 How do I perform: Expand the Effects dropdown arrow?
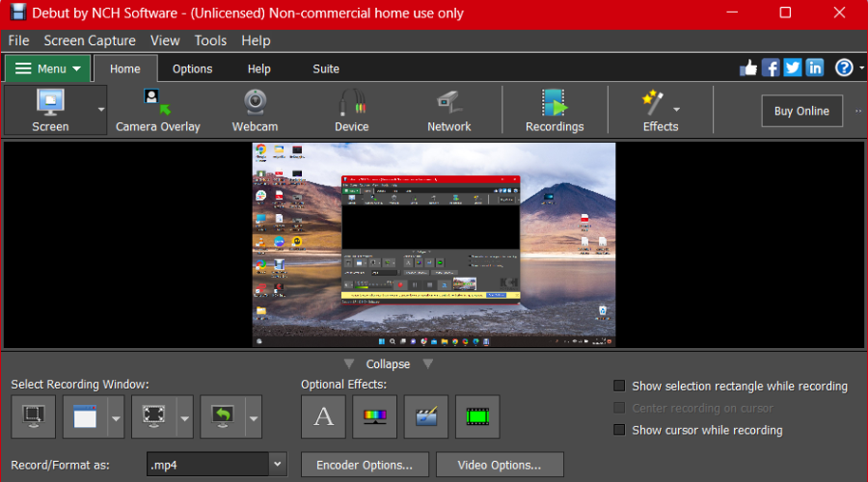coord(676,110)
